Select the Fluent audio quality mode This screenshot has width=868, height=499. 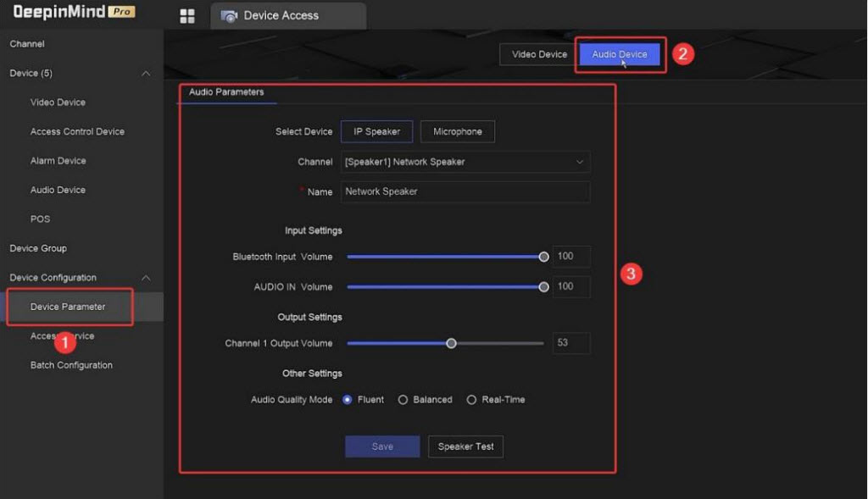pyautogui.click(x=348, y=400)
